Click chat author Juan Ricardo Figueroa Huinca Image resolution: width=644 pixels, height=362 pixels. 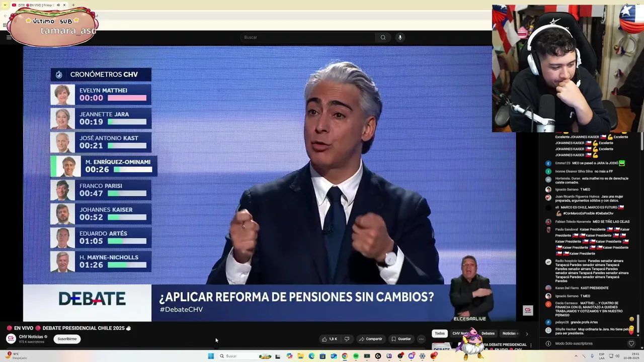577,197
